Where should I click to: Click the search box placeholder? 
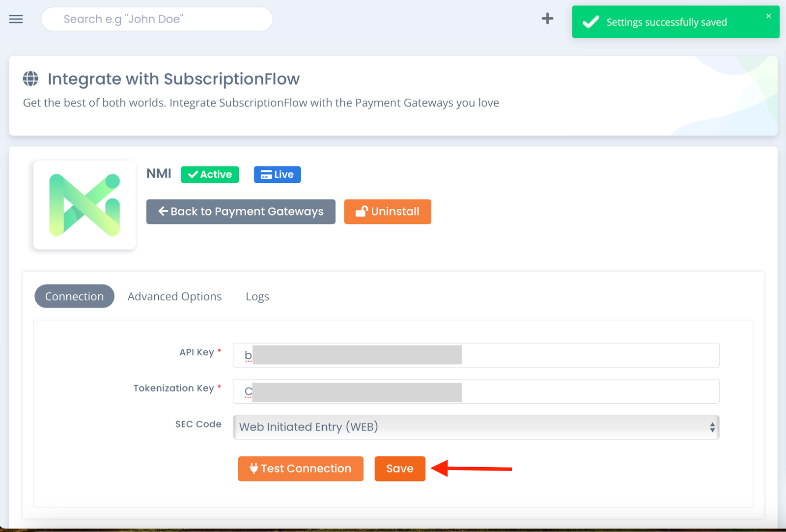point(123,19)
